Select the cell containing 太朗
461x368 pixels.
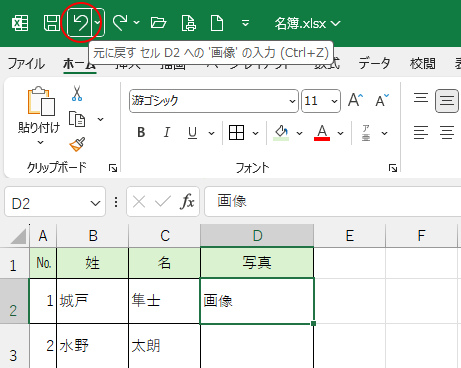click(164, 346)
